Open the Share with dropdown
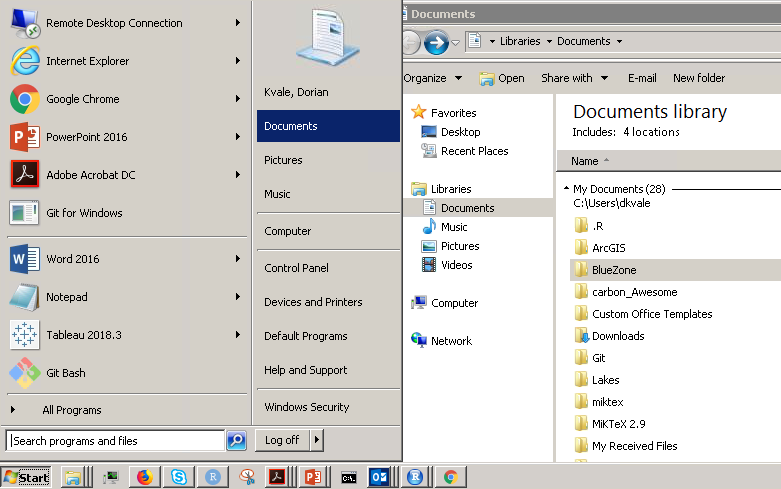The height and width of the screenshot is (489, 781). click(x=574, y=78)
